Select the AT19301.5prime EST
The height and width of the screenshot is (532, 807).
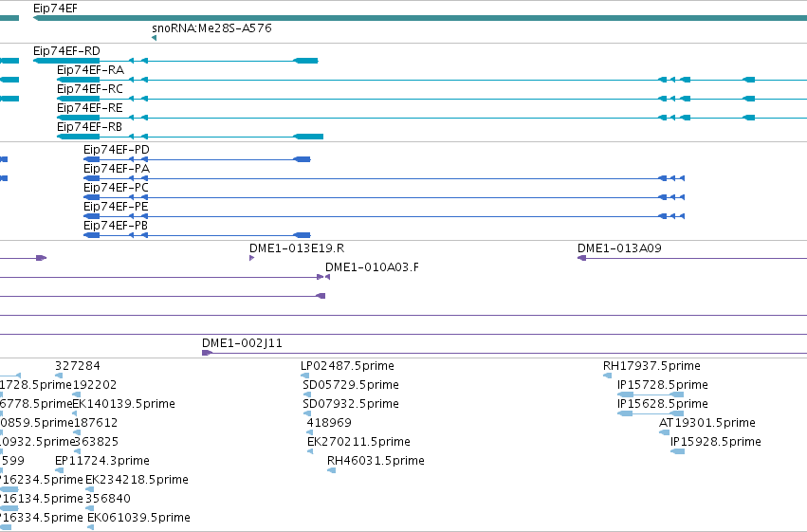tap(664, 432)
